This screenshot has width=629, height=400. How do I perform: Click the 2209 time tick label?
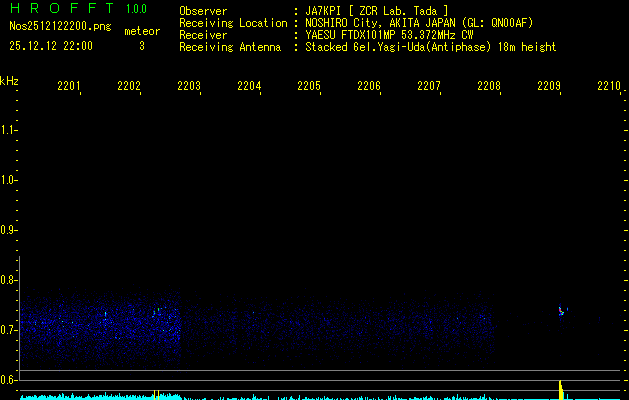[x=549, y=87]
